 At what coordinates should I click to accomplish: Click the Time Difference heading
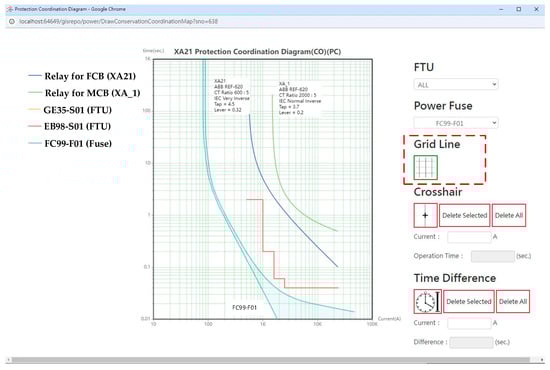455,278
